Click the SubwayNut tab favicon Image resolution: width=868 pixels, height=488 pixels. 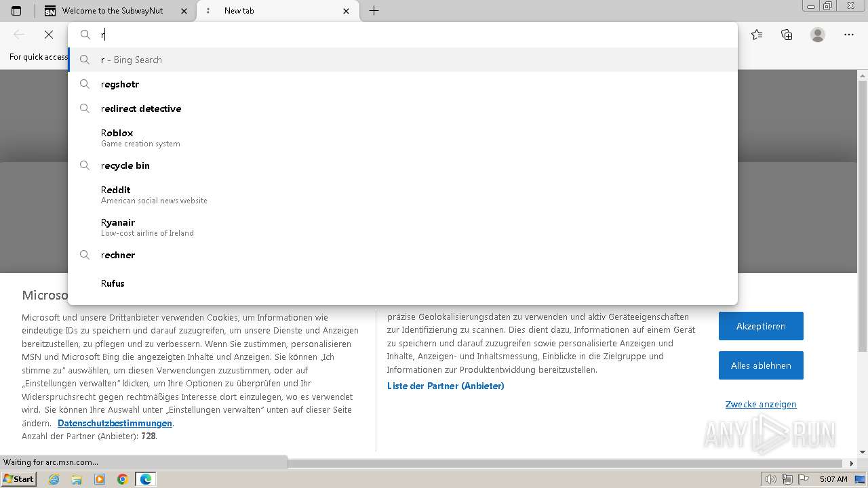pos(50,11)
